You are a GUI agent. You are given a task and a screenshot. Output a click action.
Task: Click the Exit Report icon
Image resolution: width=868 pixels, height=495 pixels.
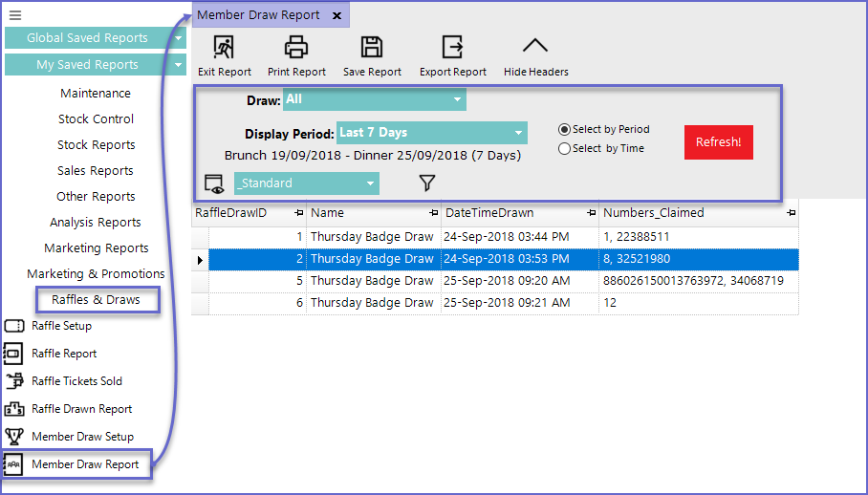tap(224, 48)
